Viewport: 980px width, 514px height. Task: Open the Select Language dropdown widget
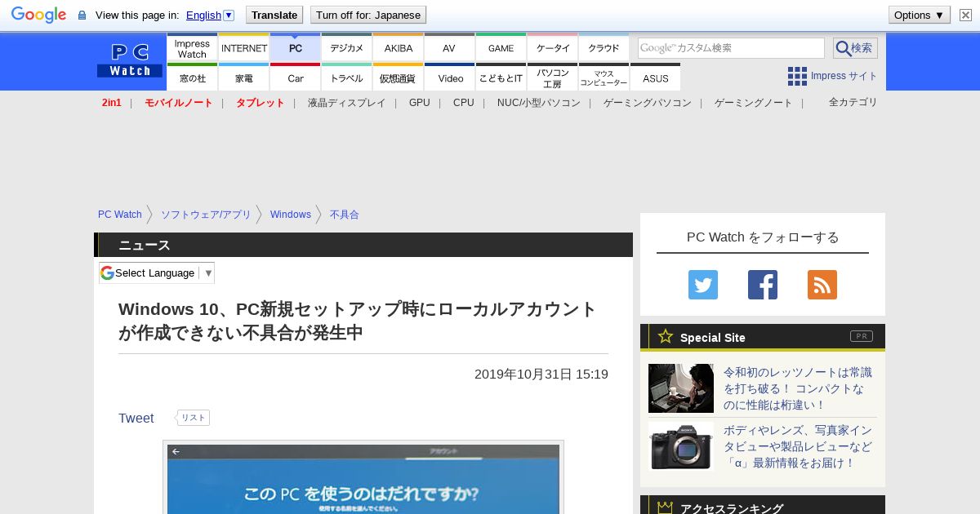point(157,273)
